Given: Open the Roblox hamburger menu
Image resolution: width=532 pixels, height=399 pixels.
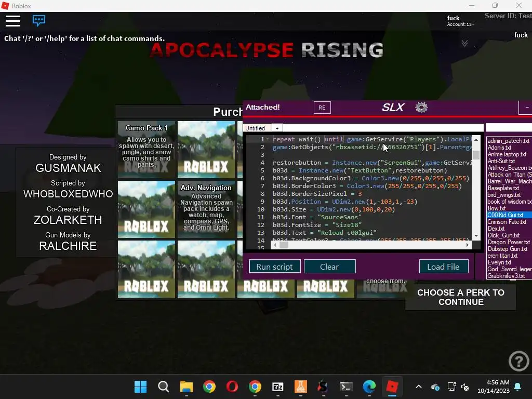Looking at the screenshot, I should (13, 21).
